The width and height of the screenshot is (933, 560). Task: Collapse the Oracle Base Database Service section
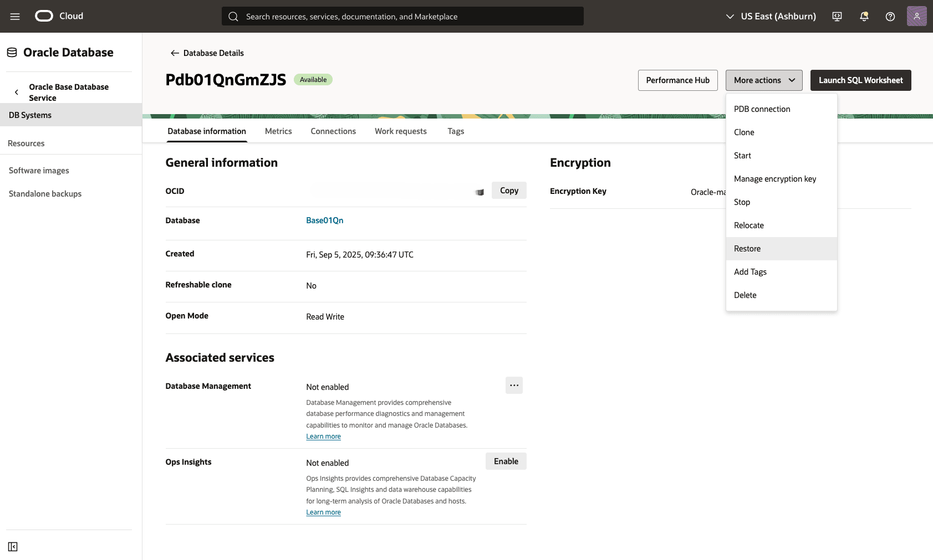16,92
